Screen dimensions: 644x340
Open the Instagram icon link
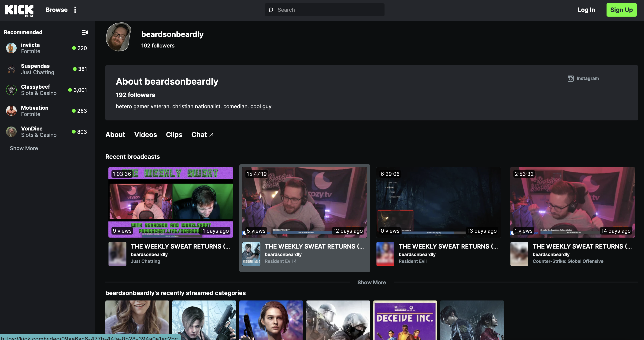click(570, 79)
